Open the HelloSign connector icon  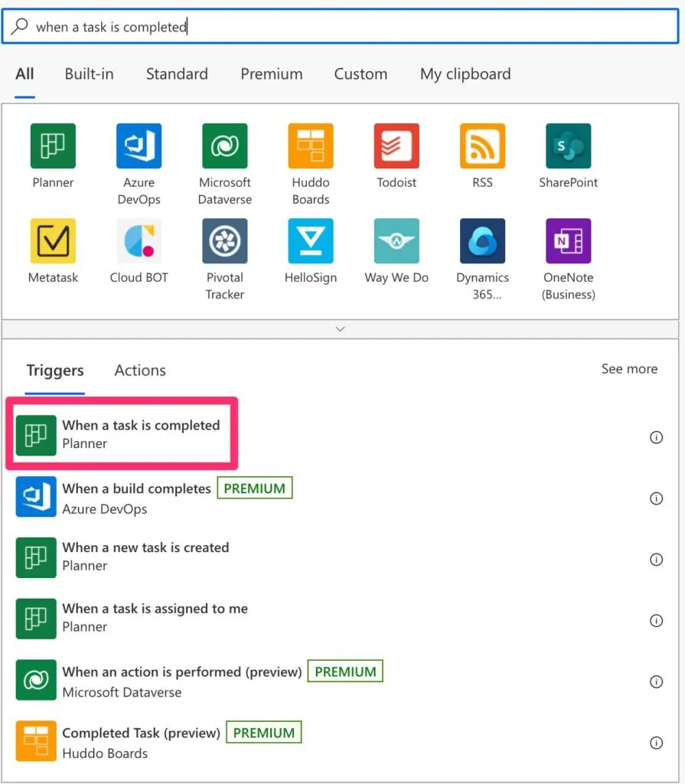pyautogui.click(x=311, y=241)
